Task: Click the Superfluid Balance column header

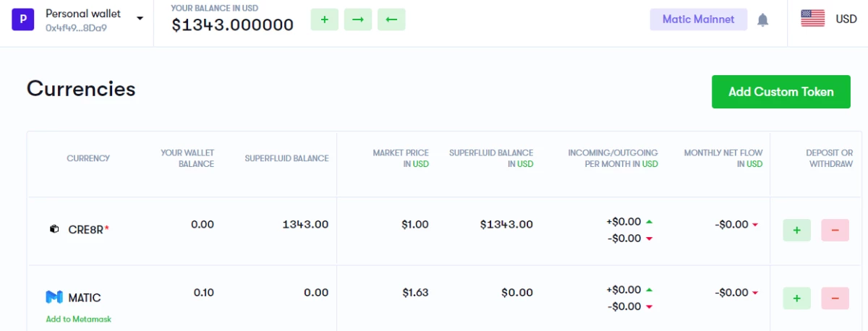Action: pos(286,158)
